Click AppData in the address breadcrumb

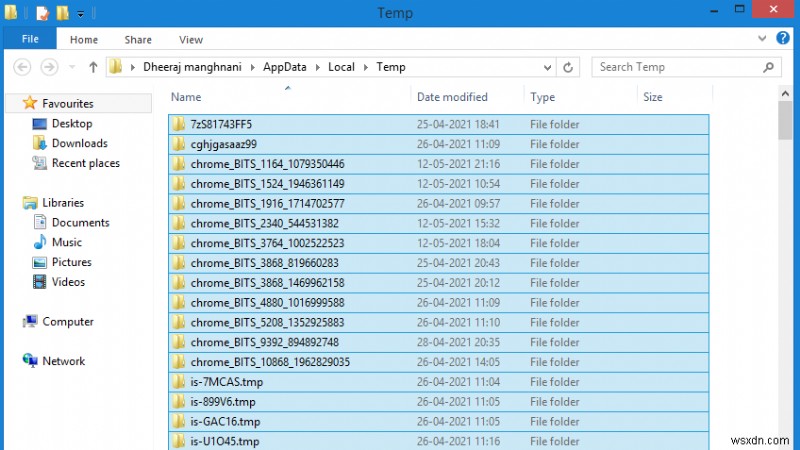pos(284,67)
